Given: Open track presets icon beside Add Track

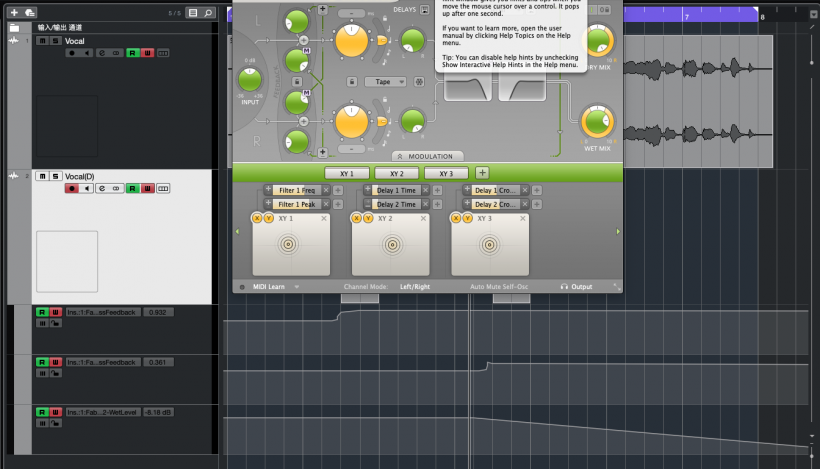Looking at the screenshot, I should click(x=30, y=12).
